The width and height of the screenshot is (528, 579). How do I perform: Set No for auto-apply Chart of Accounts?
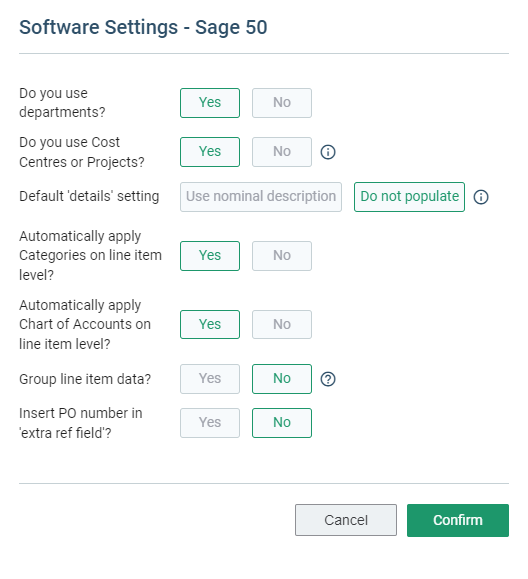[282, 325]
